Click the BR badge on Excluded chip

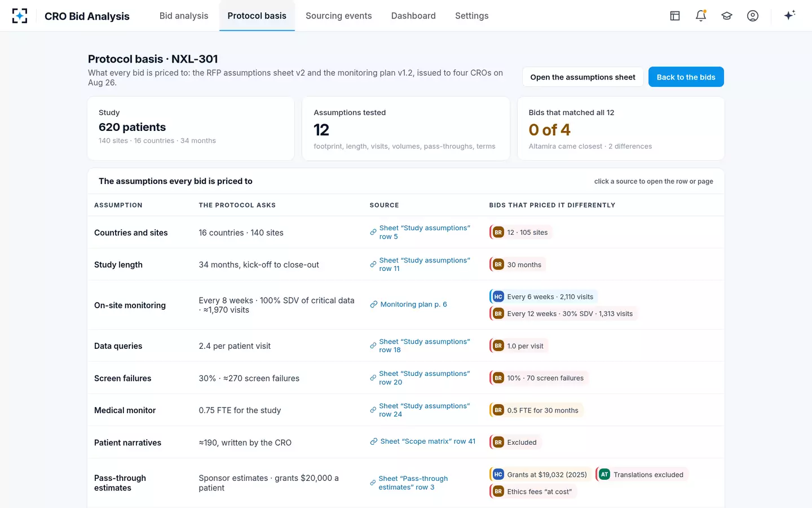click(498, 443)
